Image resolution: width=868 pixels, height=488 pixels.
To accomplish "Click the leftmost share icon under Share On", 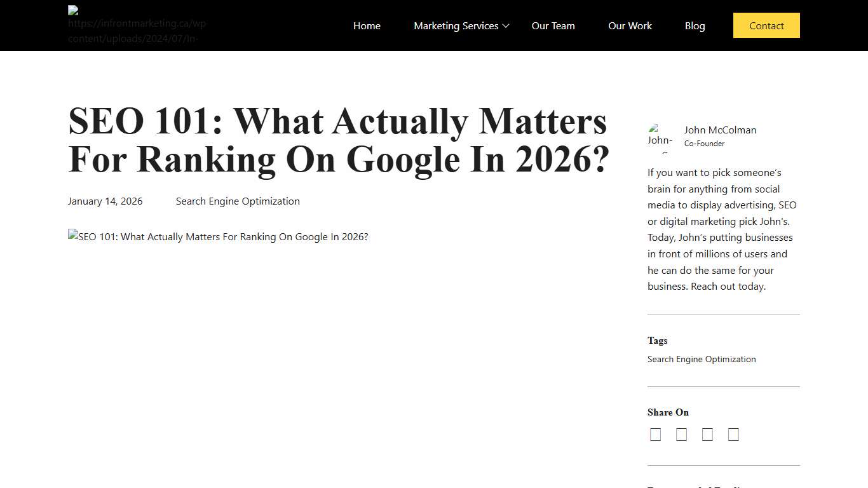I will [655, 434].
